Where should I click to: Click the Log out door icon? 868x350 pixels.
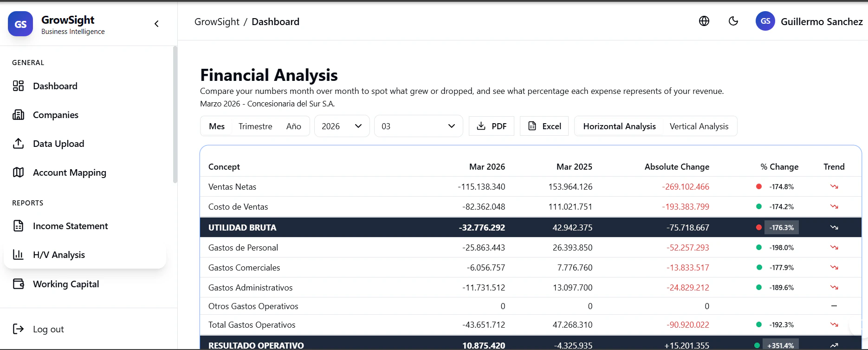18,329
